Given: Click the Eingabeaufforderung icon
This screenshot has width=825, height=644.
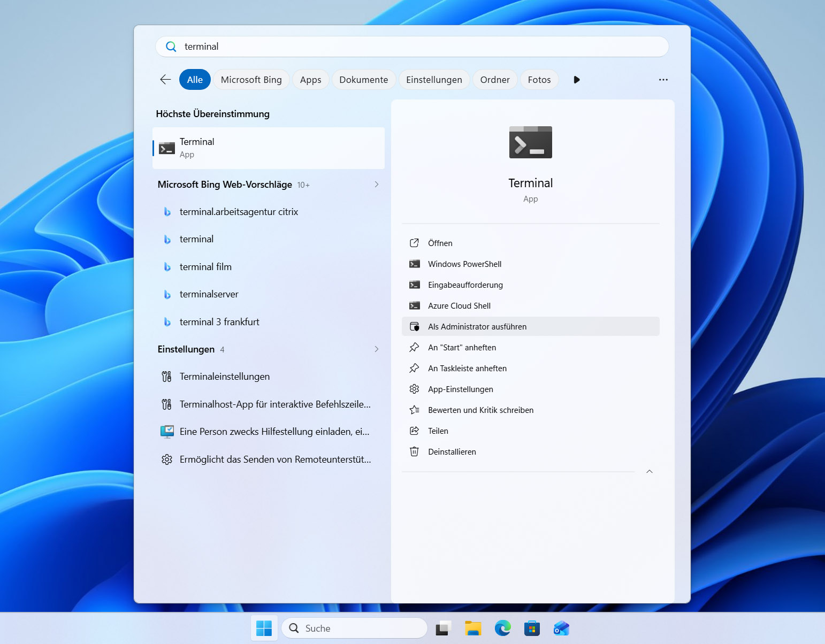Looking at the screenshot, I should point(414,285).
